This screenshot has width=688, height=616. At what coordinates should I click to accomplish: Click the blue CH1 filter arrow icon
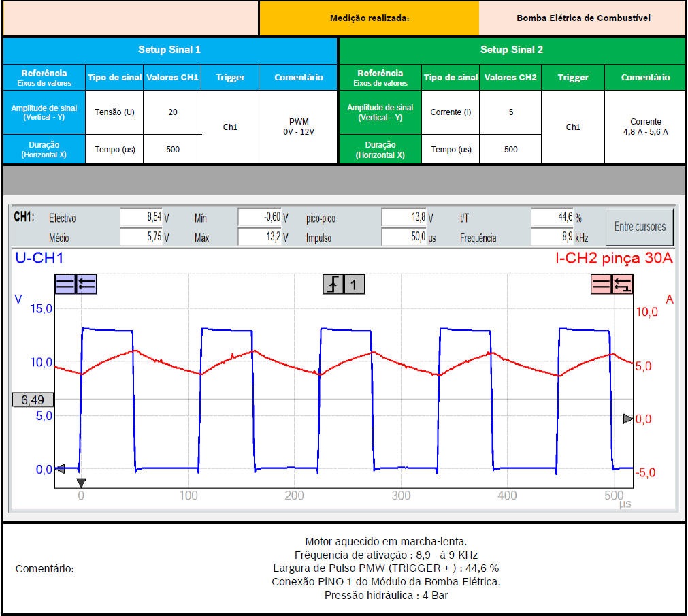(x=86, y=285)
